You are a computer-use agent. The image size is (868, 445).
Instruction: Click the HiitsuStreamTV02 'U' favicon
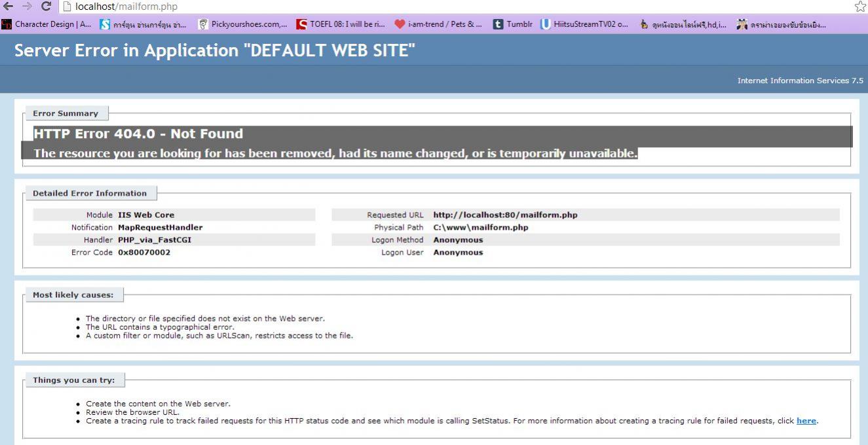(545, 25)
